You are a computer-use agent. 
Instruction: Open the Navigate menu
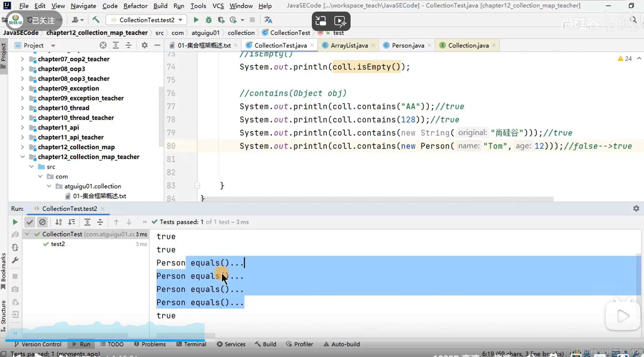pyautogui.click(x=83, y=6)
